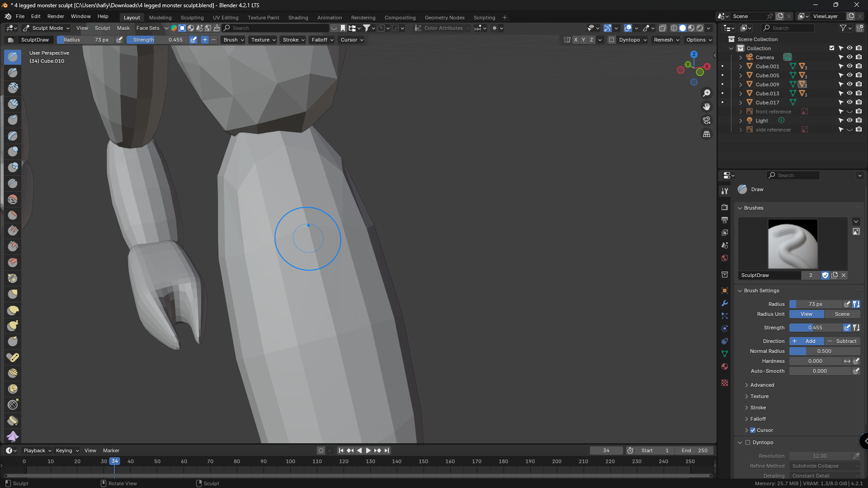Click the zoom view magnifier icon
868x488 pixels.
(x=706, y=93)
